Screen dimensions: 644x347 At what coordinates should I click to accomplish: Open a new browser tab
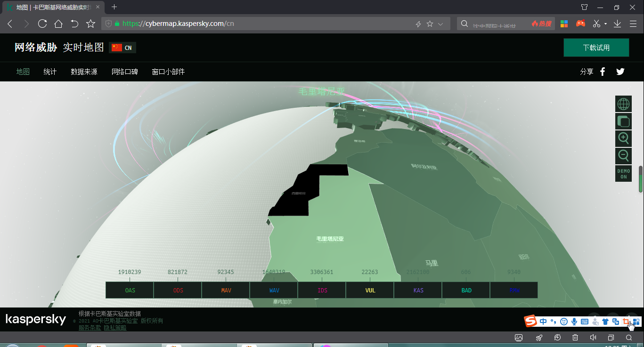114,7
